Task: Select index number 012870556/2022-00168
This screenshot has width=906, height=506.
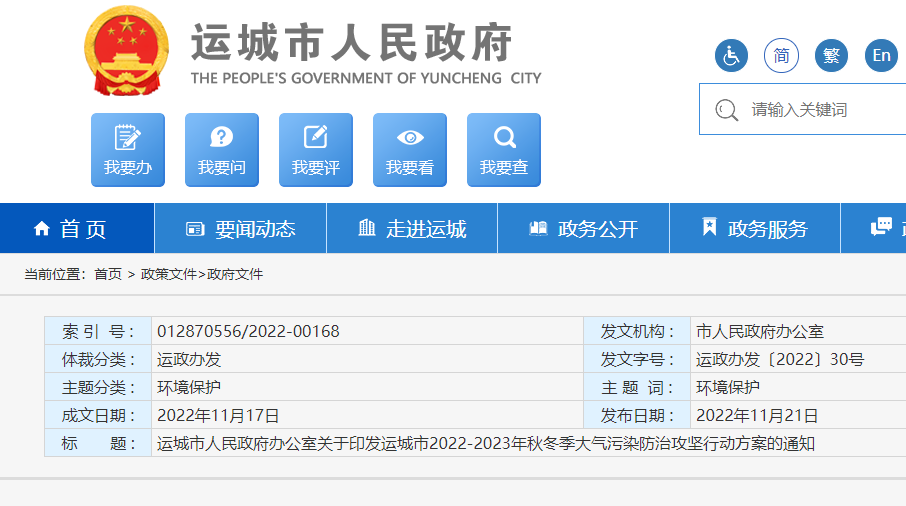Action: [248, 332]
